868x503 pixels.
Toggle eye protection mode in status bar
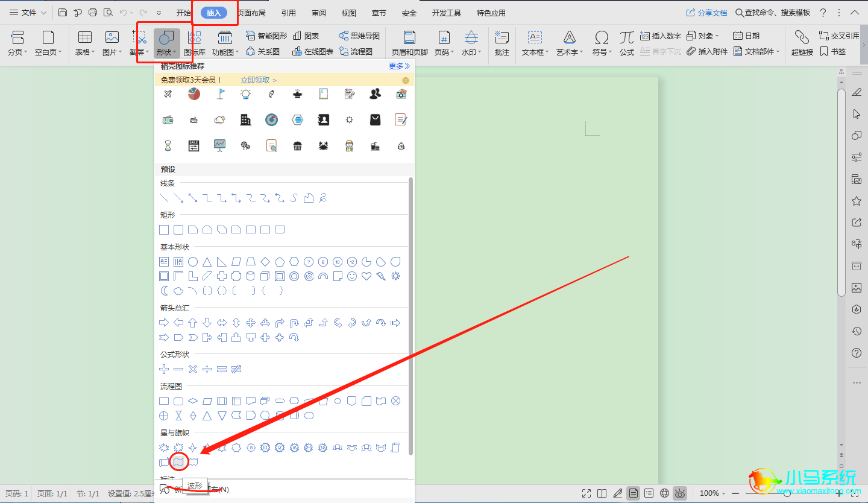pyautogui.click(x=680, y=493)
